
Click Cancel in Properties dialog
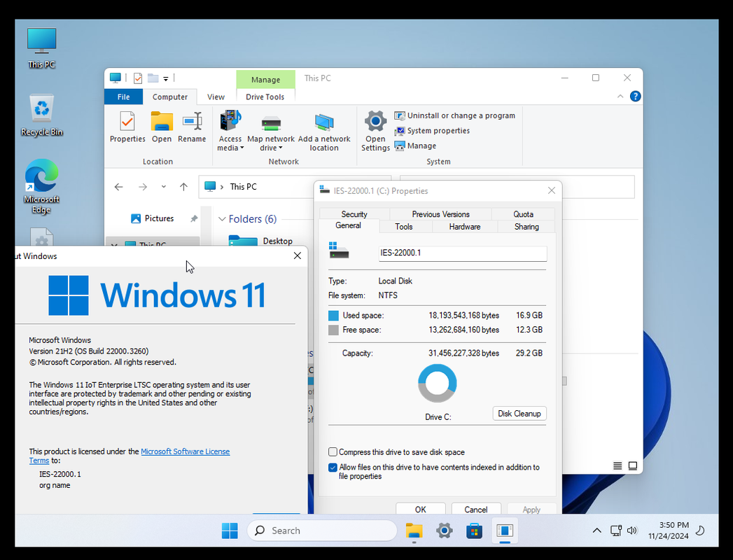pyautogui.click(x=476, y=509)
